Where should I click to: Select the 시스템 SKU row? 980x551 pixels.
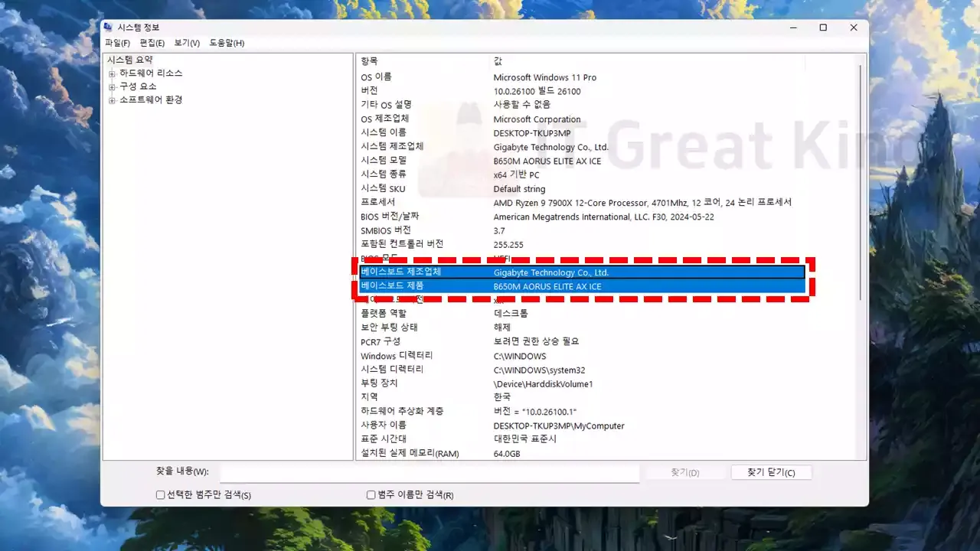[x=582, y=189]
